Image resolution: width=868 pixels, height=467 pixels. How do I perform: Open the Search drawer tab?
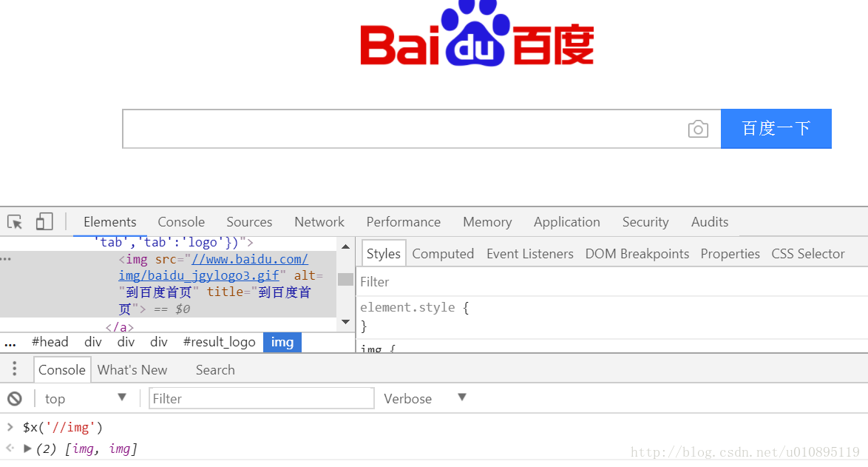tap(215, 369)
